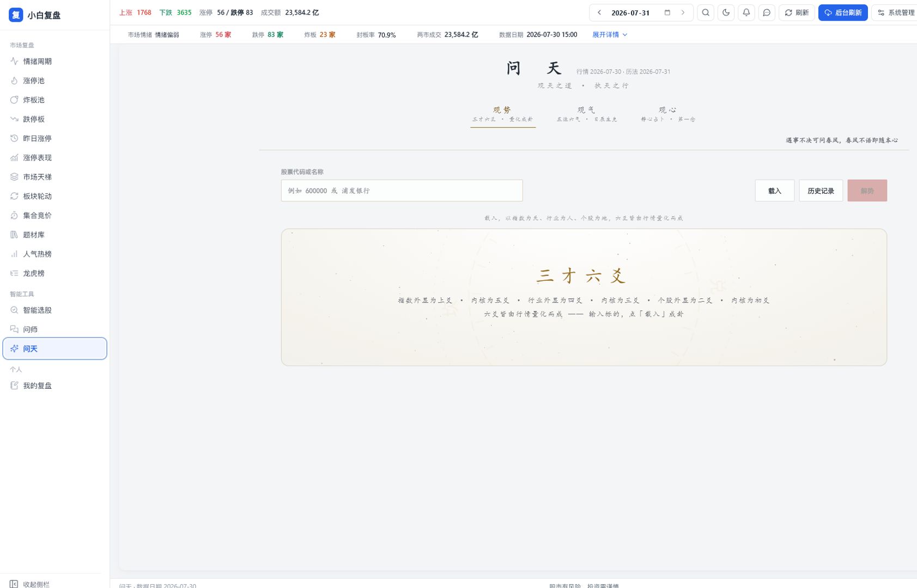Viewport: 917px width, 588px height.
Task: Go to next date arrow
Action: (683, 13)
